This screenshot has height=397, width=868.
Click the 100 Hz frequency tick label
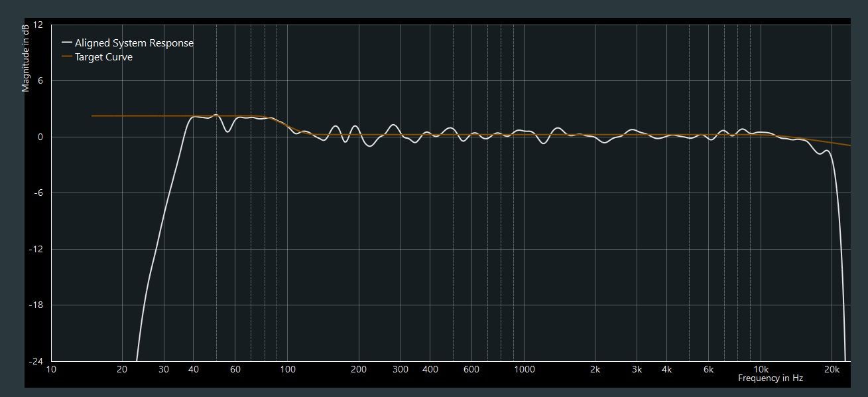288,369
